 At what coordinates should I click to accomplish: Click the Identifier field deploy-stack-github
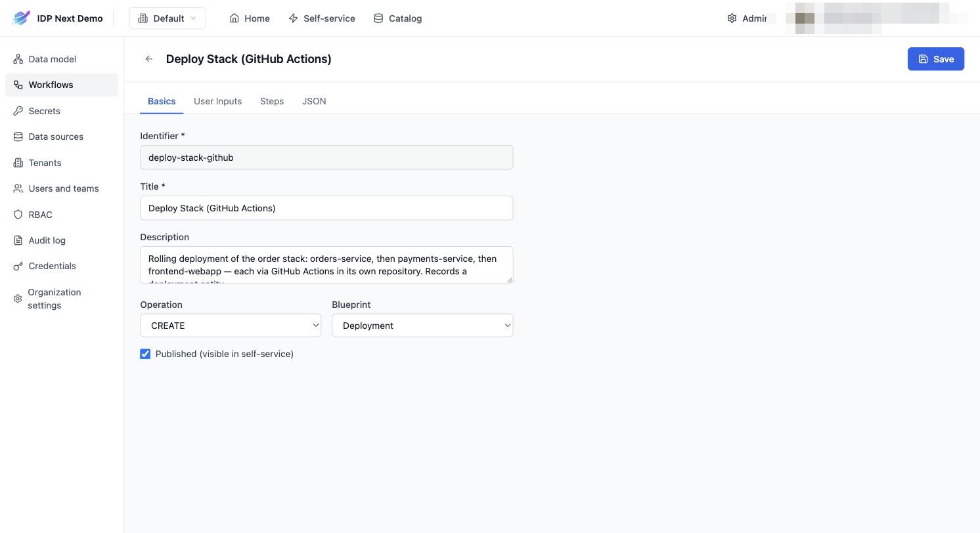coord(326,158)
